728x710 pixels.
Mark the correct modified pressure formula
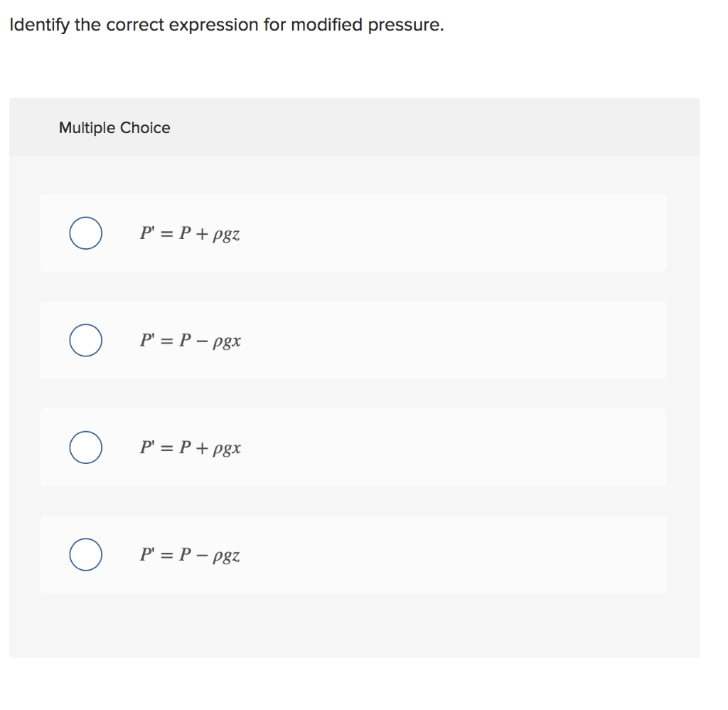click(x=85, y=233)
